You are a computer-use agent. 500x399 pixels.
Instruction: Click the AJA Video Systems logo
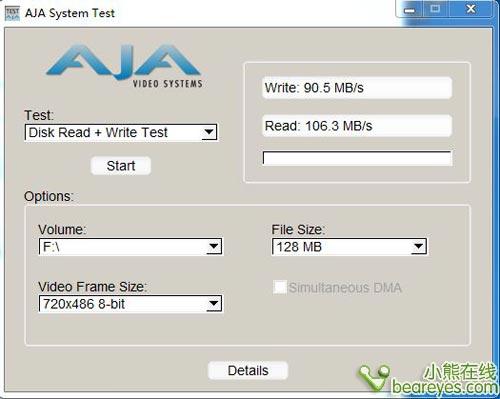pyautogui.click(x=124, y=66)
